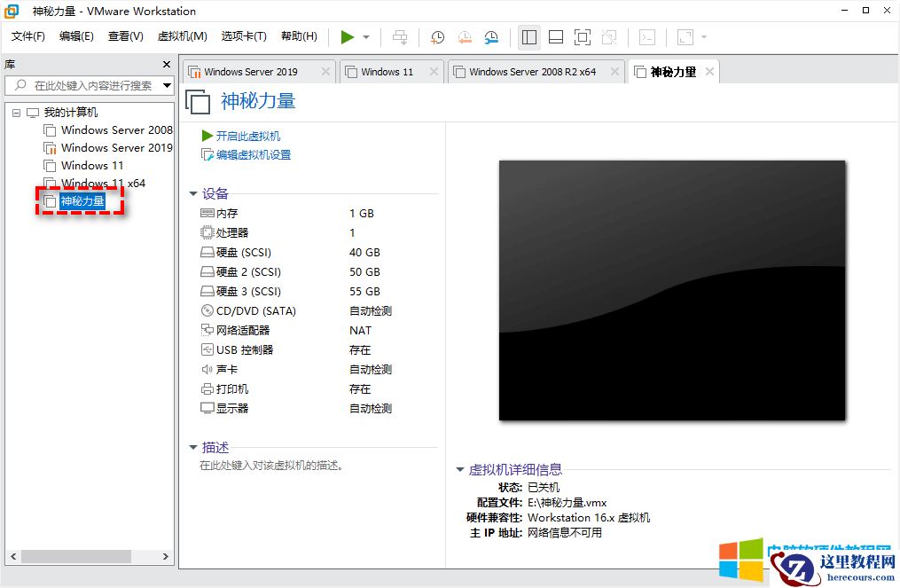Click the 处理器 device row
The width and height of the screenshot is (900, 588).
[278, 233]
